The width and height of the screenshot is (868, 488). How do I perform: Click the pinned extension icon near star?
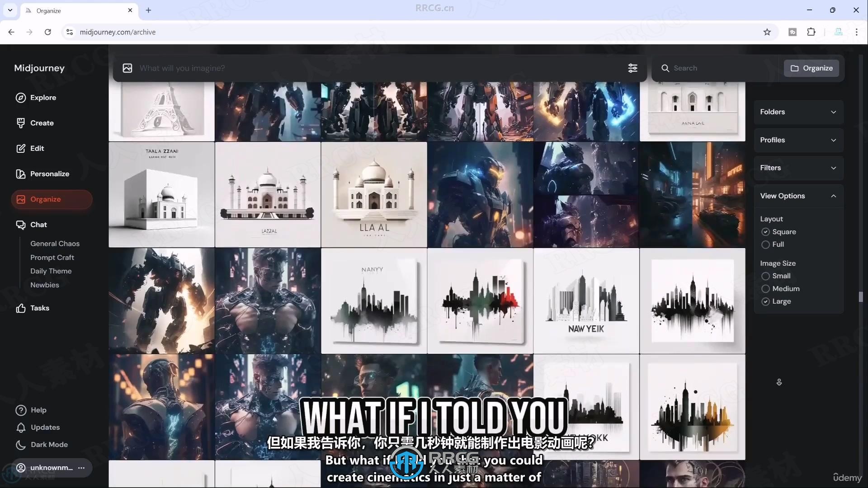click(x=793, y=32)
